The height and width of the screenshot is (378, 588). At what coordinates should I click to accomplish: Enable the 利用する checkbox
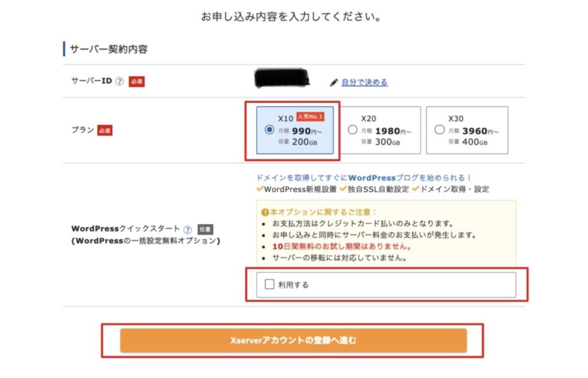[x=269, y=284]
